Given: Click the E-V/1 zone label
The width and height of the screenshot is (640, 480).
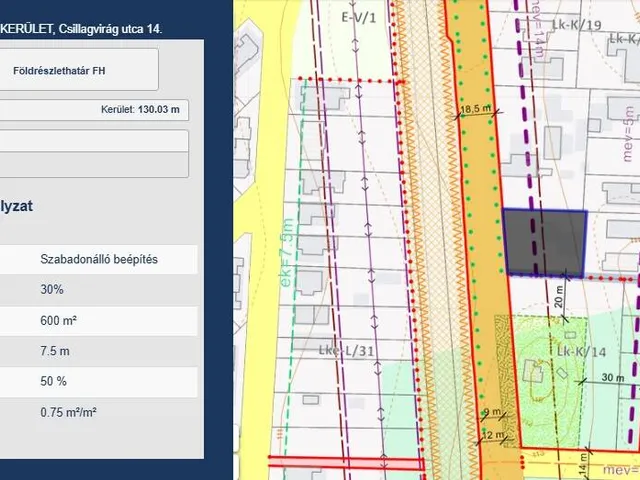Looking at the screenshot, I should pyautogui.click(x=356, y=17).
